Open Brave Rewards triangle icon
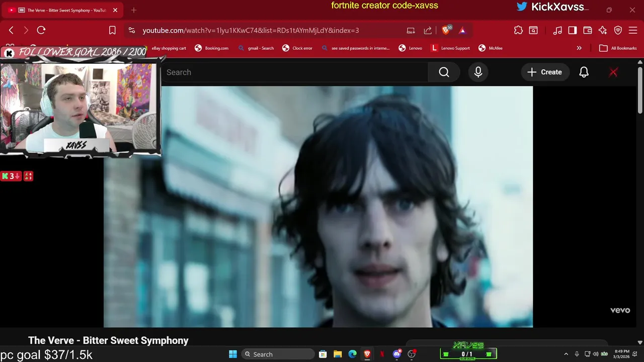 (462, 30)
